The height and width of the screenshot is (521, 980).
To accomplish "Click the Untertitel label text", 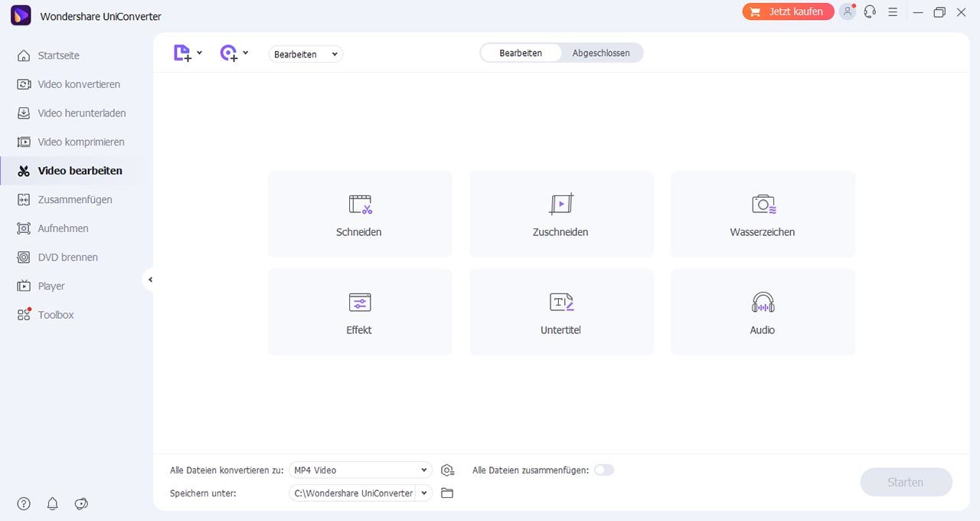I will click(x=561, y=330).
